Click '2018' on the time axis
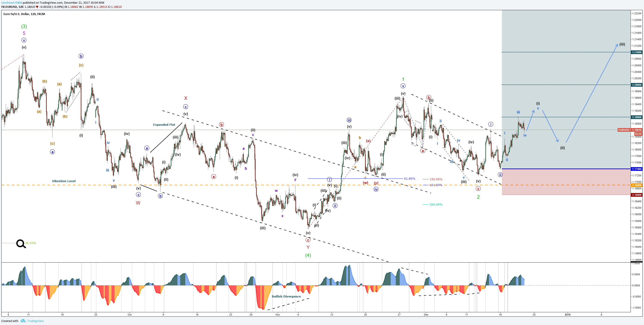644x325 pixels. point(567,315)
